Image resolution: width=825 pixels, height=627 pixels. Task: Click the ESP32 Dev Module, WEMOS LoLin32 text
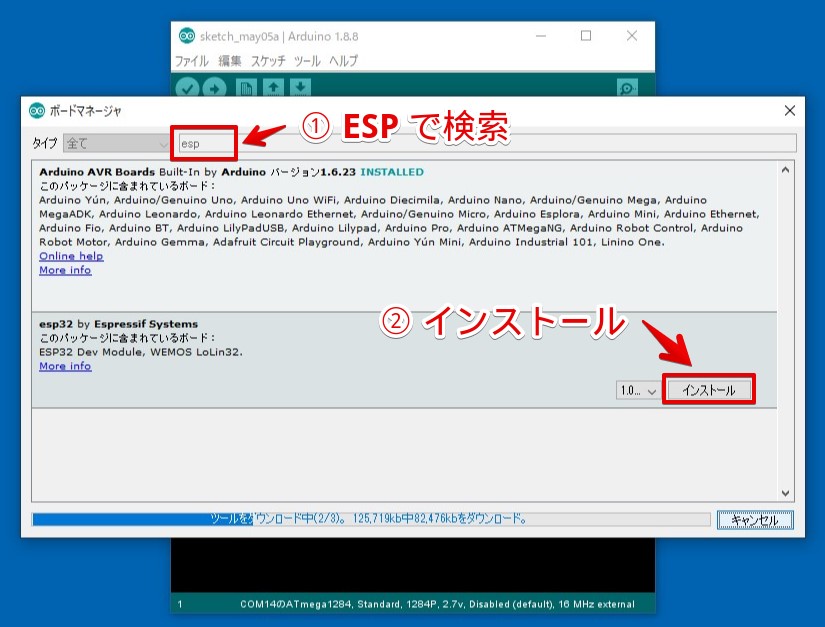pos(141,352)
